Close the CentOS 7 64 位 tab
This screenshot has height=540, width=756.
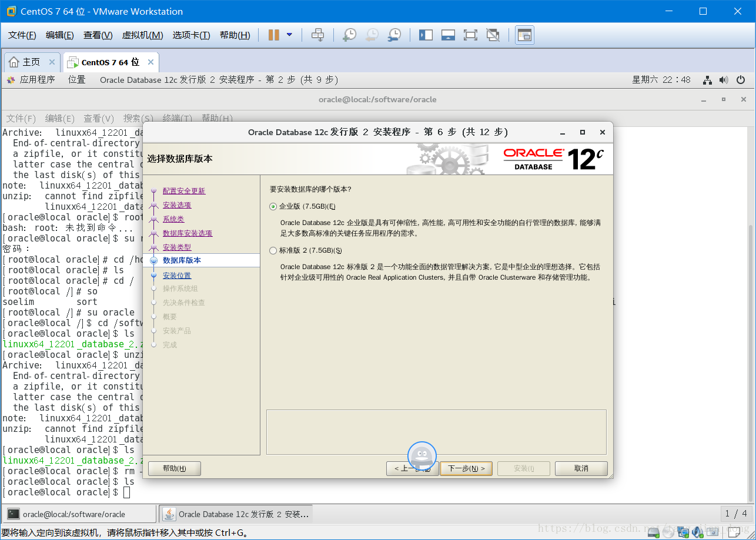(150, 62)
